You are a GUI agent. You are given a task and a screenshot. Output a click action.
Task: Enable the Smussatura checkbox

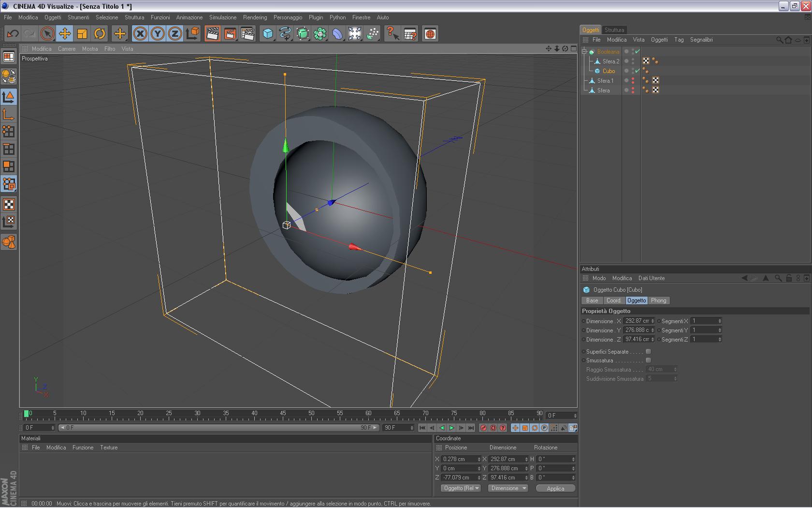click(x=648, y=360)
